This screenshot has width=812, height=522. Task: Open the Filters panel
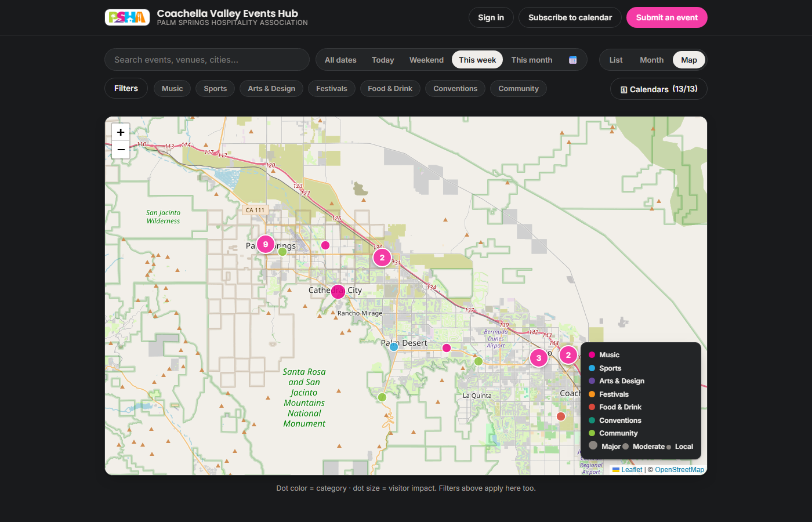[126, 88]
